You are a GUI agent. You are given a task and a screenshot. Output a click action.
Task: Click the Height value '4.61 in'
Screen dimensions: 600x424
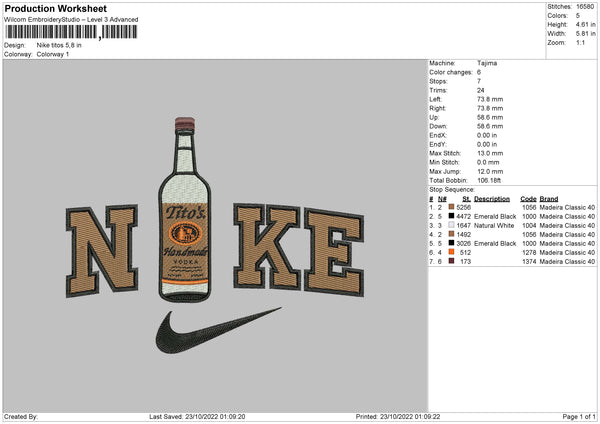[585, 24]
